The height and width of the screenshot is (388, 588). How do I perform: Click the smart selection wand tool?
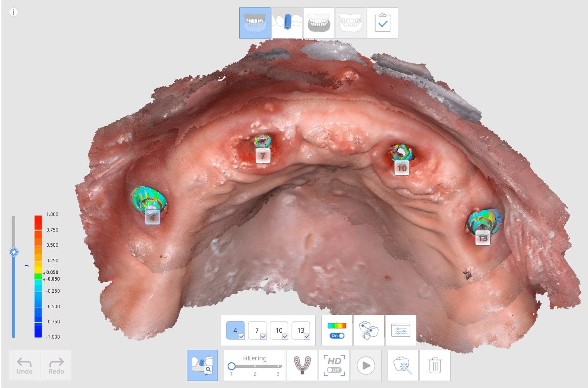(x=403, y=365)
